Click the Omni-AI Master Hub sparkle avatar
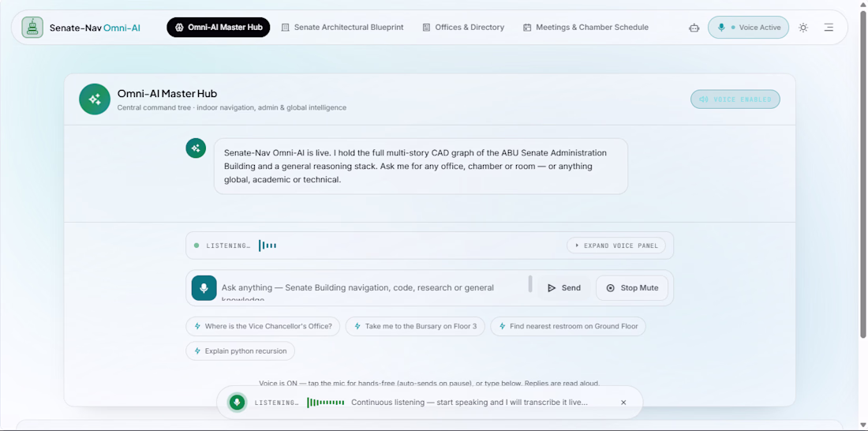 coord(95,99)
